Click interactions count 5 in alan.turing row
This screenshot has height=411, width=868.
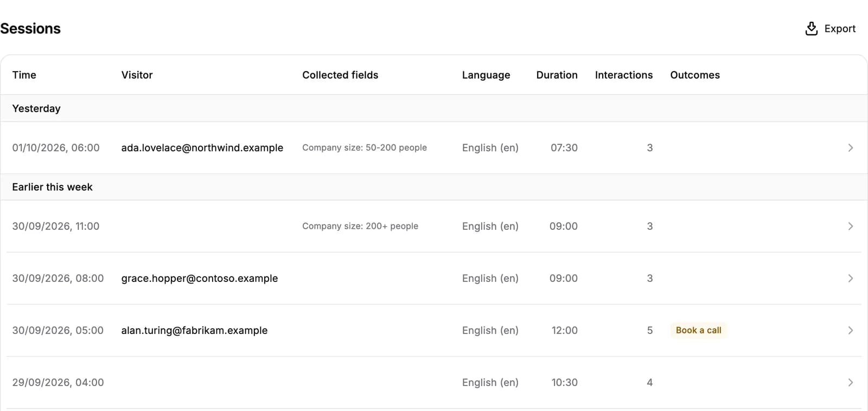point(649,330)
